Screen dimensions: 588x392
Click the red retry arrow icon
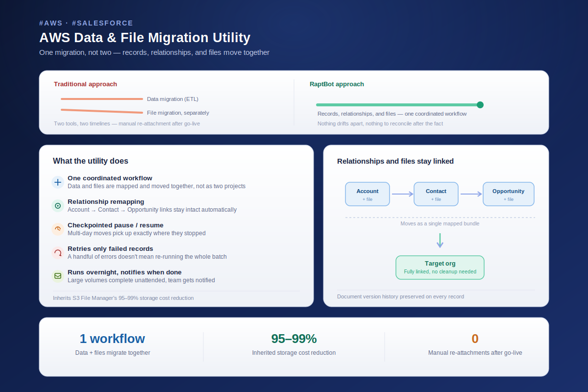pos(58,253)
